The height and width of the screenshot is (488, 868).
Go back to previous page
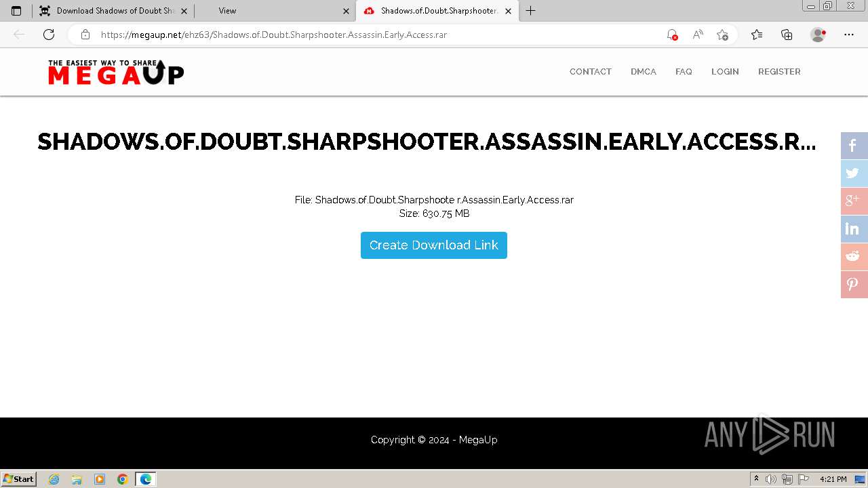19,35
